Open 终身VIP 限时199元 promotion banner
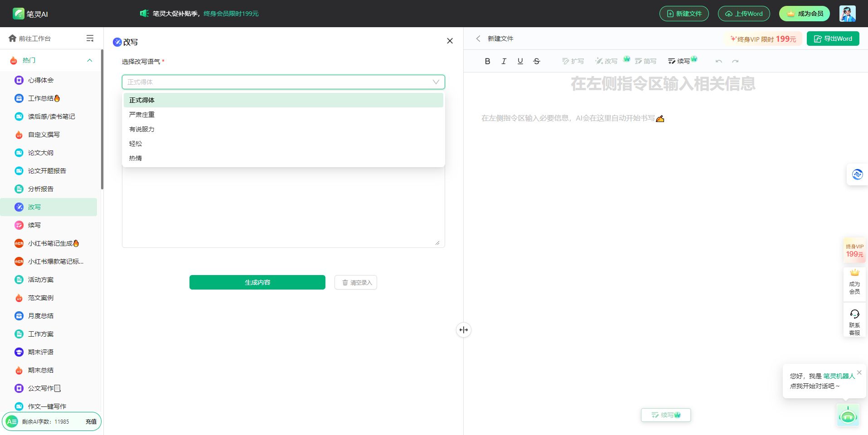The height and width of the screenshot is (435, 868). click(763, 39)
